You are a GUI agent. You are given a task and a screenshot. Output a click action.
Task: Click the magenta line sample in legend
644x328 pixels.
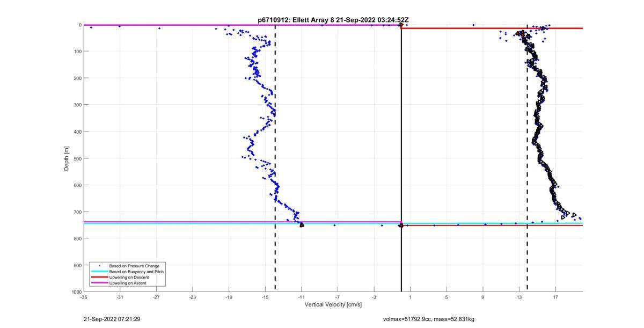(99, 283)
